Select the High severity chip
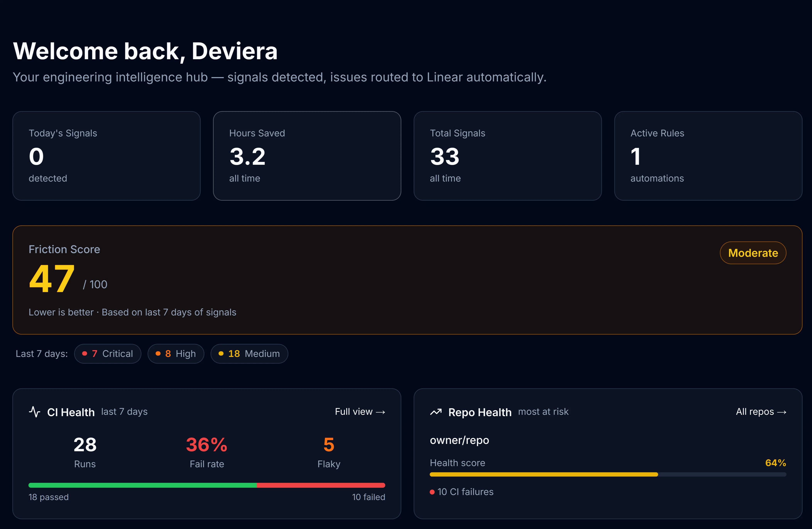The image size is (812, 529). click(176, 354)
